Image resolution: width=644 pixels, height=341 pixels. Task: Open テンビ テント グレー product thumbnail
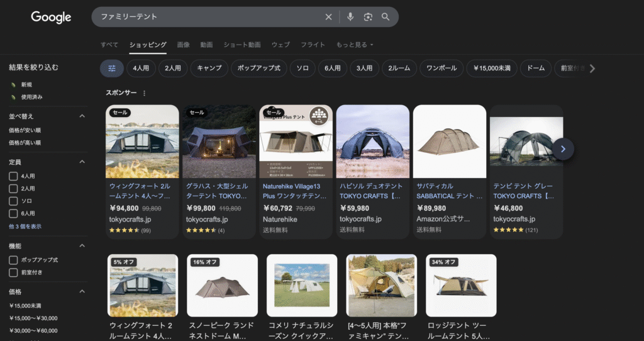tap(526, 142)
